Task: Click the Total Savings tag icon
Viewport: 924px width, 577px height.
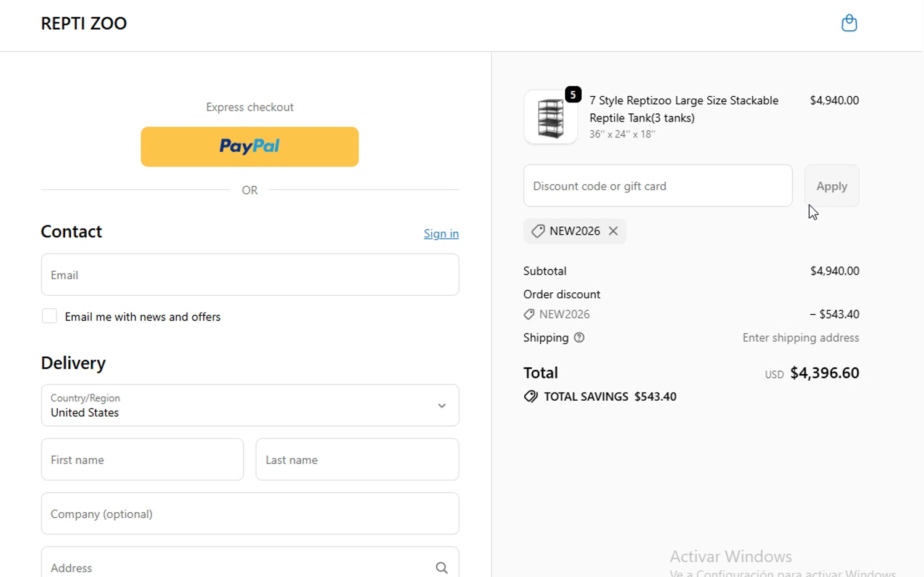Action: (530, 396)
